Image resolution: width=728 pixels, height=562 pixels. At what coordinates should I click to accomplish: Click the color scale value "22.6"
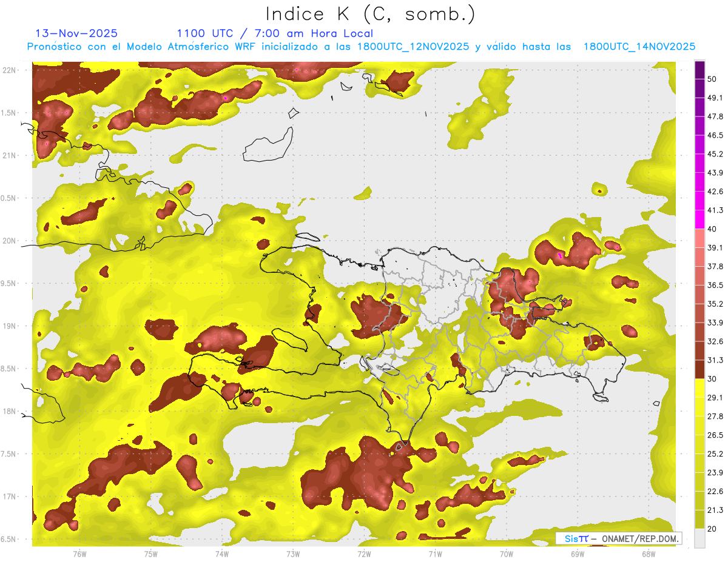tap(715, 492)
